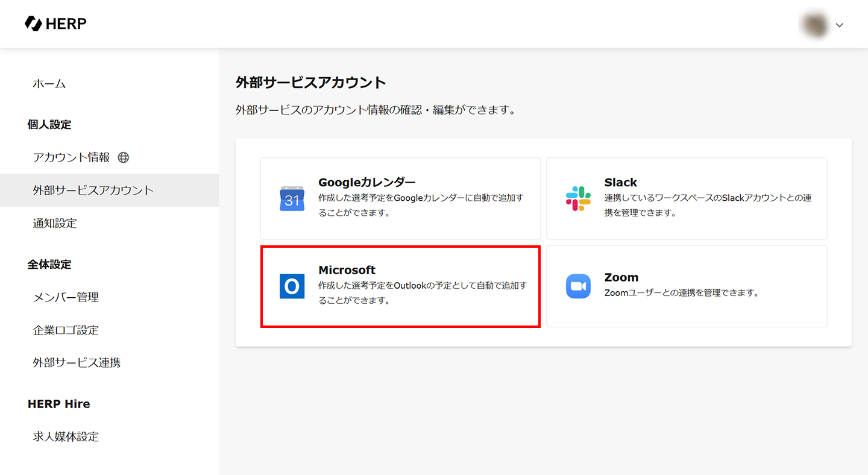Screen dimensions: 868x475
Task: Click the Zoomユーザーとの連携を管理できます description
Action: tap(681, 293)
